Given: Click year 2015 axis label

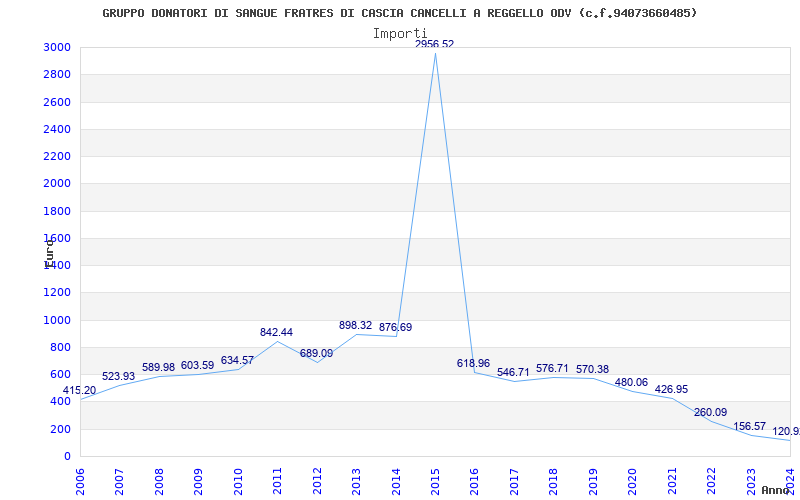Looking at the screenshot, I should (436, 481).
